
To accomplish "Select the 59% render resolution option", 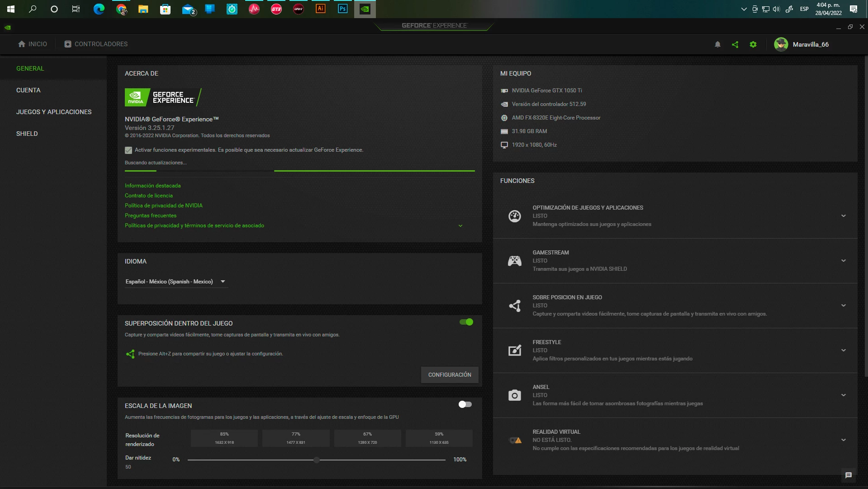I will pos(439,438).
